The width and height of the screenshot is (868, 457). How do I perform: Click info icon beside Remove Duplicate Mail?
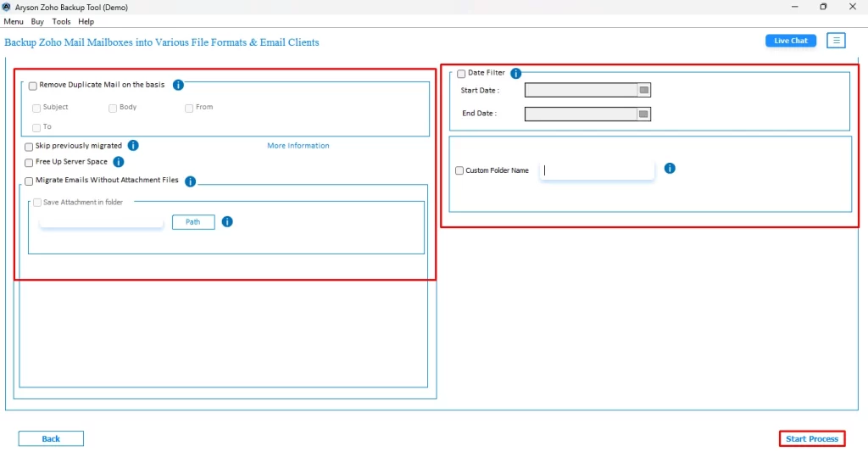pos(178,85)
